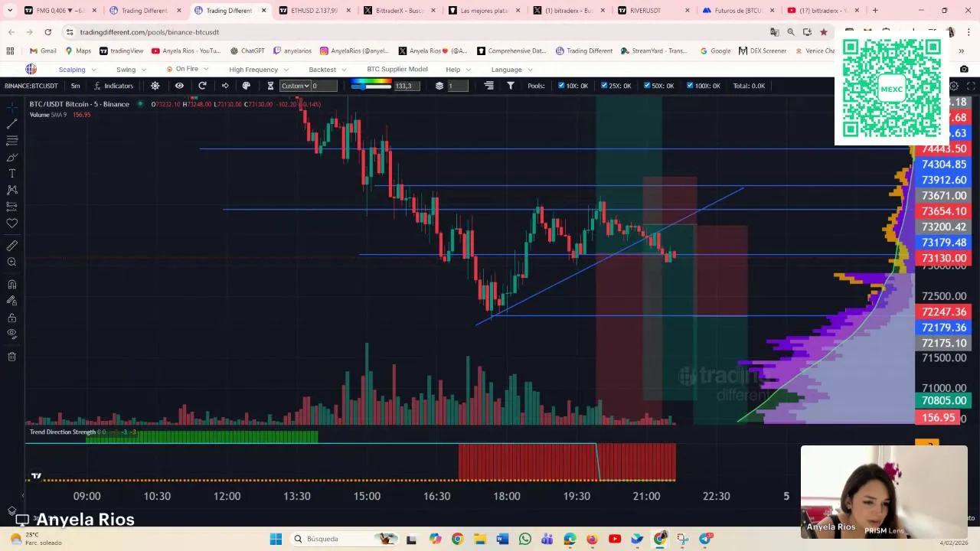Screen dimensions: 980x551
Task: Expand the Scalping menu
Action: [77, 70]
